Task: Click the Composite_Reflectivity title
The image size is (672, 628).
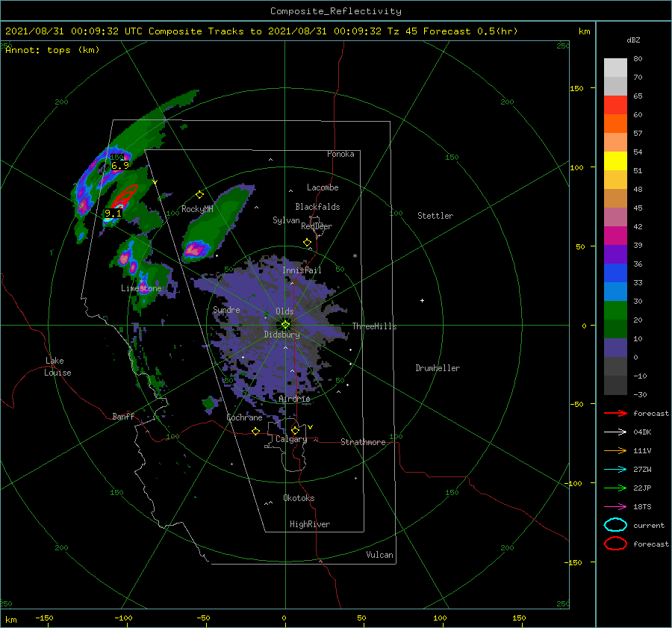Action: 336,11
